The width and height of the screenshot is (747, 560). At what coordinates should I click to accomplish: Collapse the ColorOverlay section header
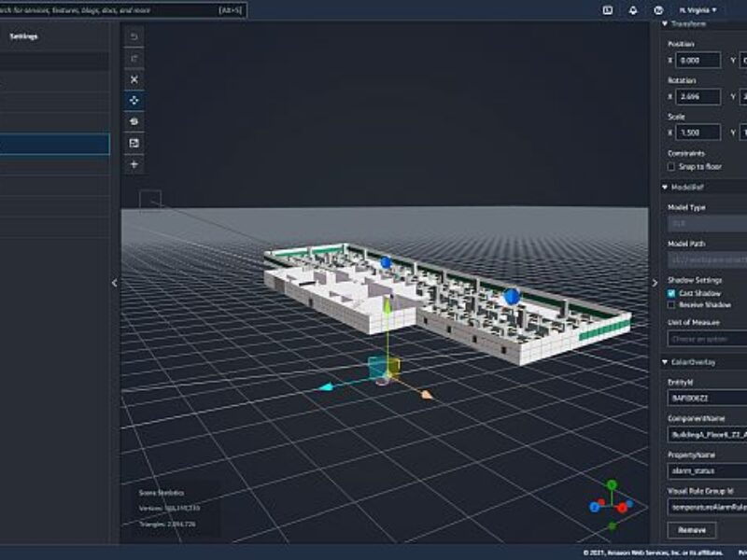[665, 361]
